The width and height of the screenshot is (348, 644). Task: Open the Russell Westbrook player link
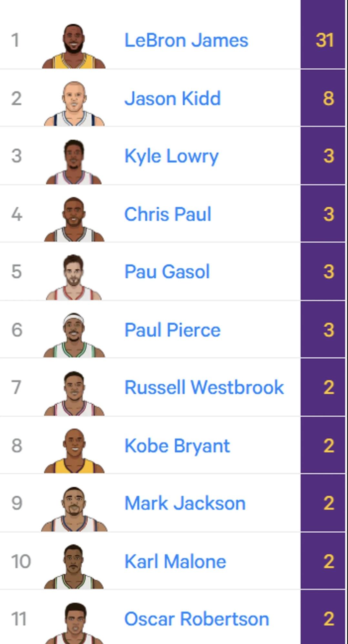point(204,387)
